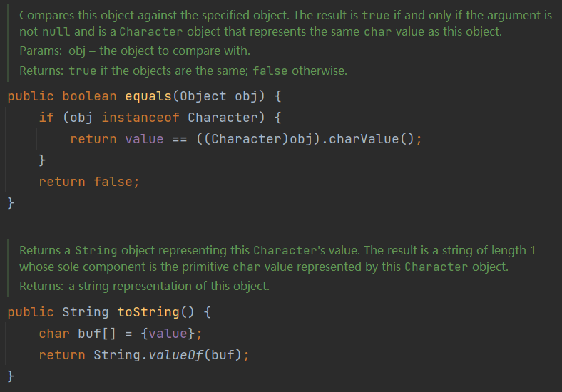Viewport: 562px width, 392px height.
Task: Click the if keyword in equals
Action: click(x=46, y=118)
